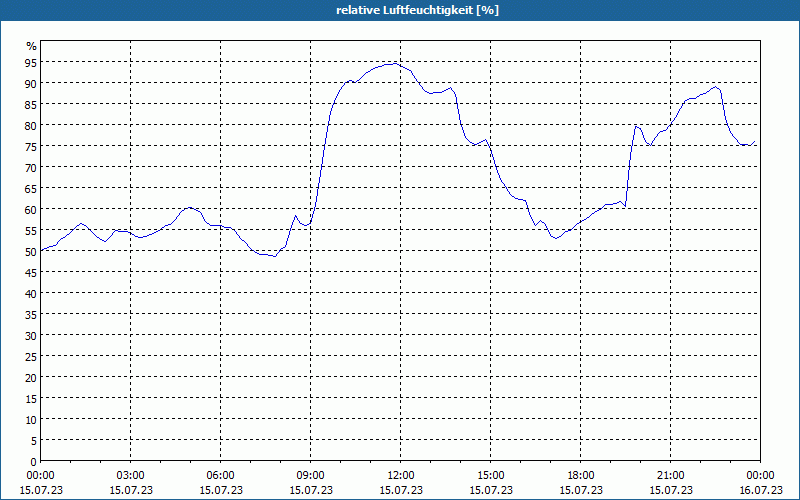Screen dimensions: 800x500
Task: Select the 06:00 time axis label
Action: point(220,476)
